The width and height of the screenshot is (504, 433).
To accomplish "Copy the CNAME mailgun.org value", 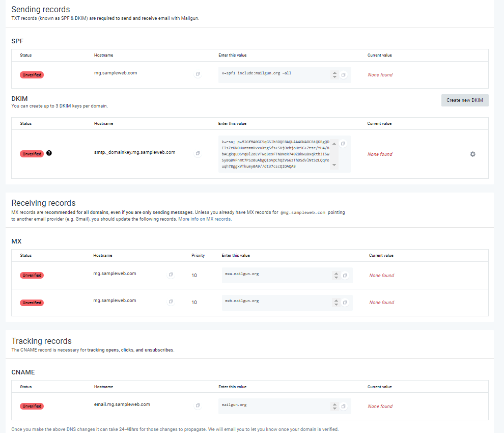I will point(344,407).
